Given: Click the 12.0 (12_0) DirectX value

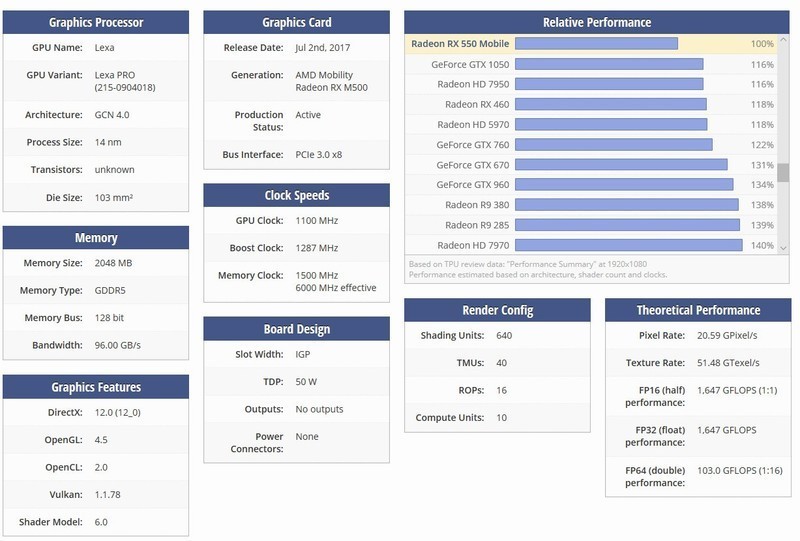Looking at the screenshot, I should pyautogui.click(x=117, y=412).
